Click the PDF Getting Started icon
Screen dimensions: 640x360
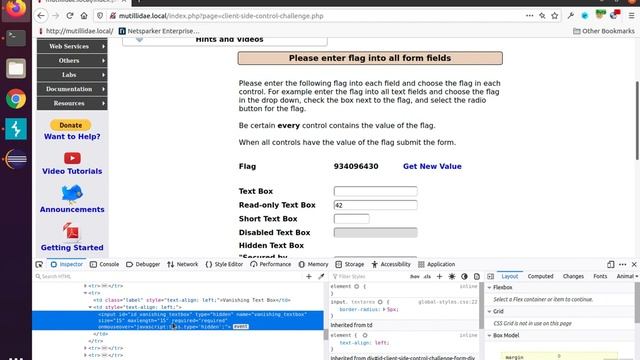[71, 232]
